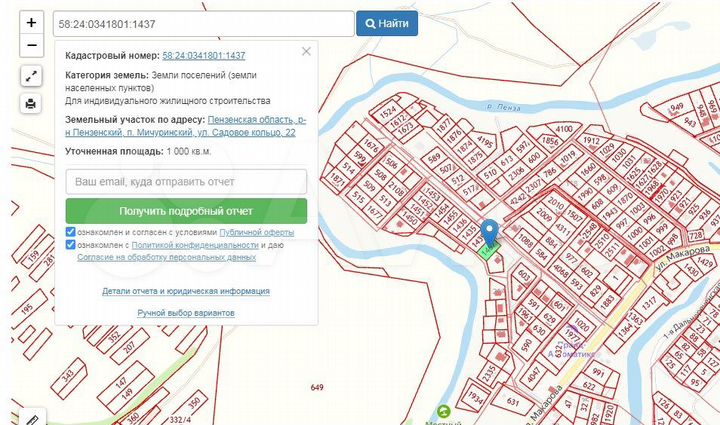The height and width of the screenshot is (425, 720).
Task: Print the map using printer icon
Action: [x=31, y=103]
